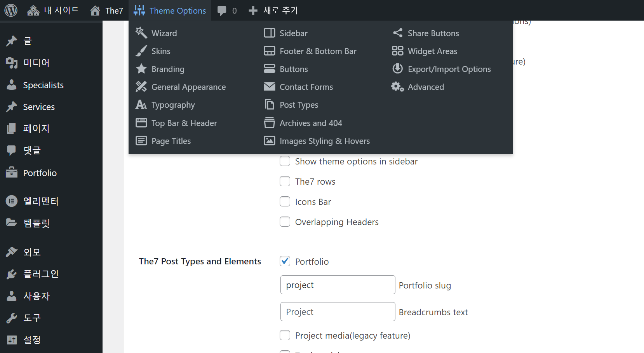This screenshot has height=353, width=644.
Task: Open Theme Options in admin bar
Action: pyautogui.click(x=170, y=10)
